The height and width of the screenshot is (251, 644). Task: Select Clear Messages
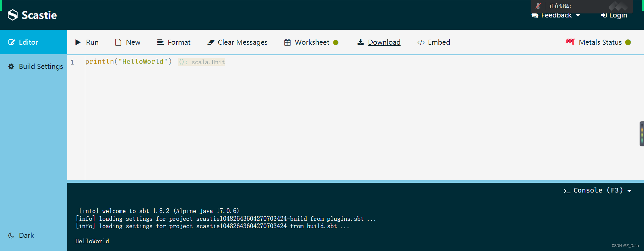coord(237,42)
